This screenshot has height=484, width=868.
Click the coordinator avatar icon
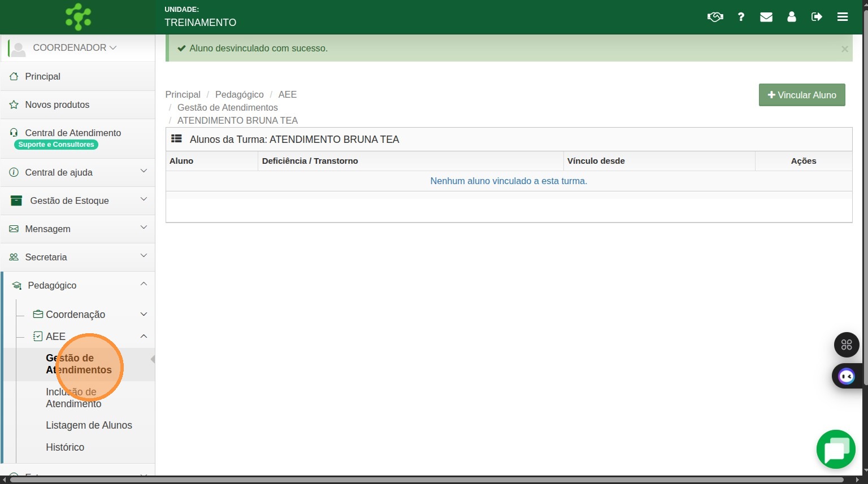click(19, 49)
